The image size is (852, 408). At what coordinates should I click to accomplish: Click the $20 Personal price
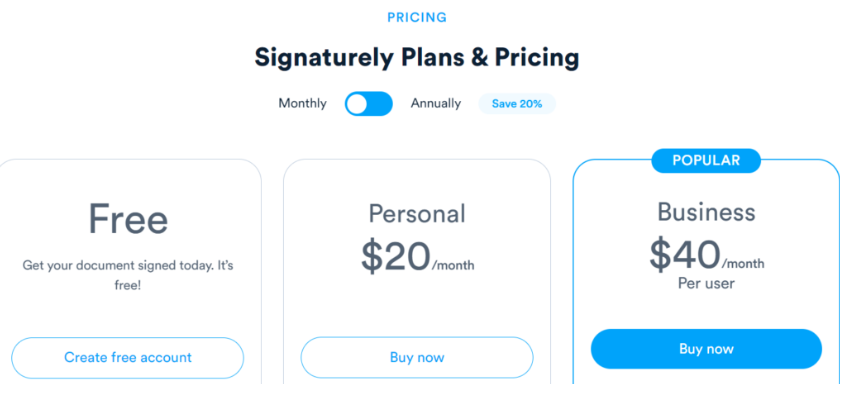pyautogui.click(x=396, y=257)
